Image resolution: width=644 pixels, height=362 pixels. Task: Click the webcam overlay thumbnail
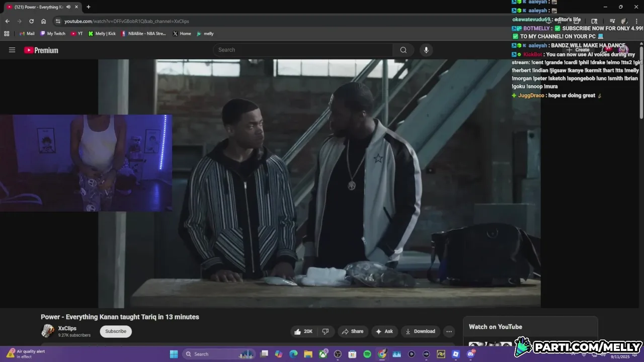[86, 163]
